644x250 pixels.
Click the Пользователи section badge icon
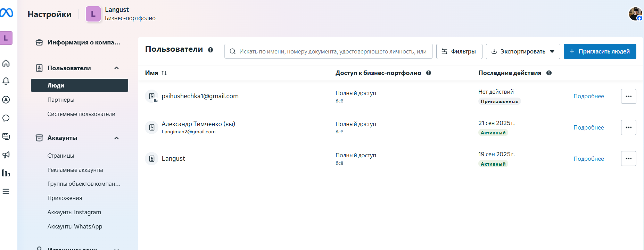point(39,68)
